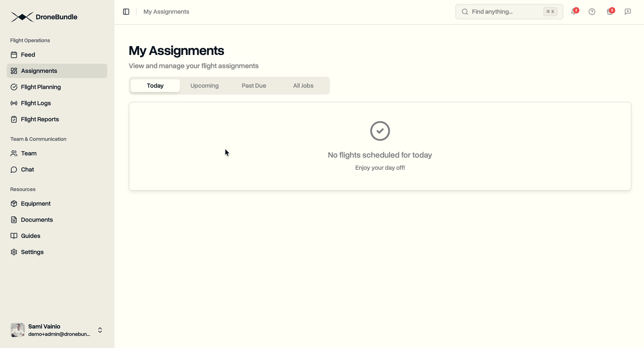The height and width of the screenshot is (348, 644).
Task: Toggle the sidebar panel visibility
Action: (x=126, y=11)
